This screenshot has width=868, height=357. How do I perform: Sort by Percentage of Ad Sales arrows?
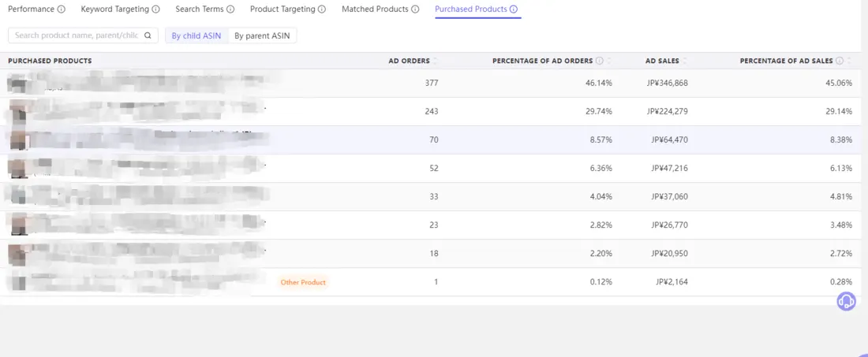click(849, 61)
